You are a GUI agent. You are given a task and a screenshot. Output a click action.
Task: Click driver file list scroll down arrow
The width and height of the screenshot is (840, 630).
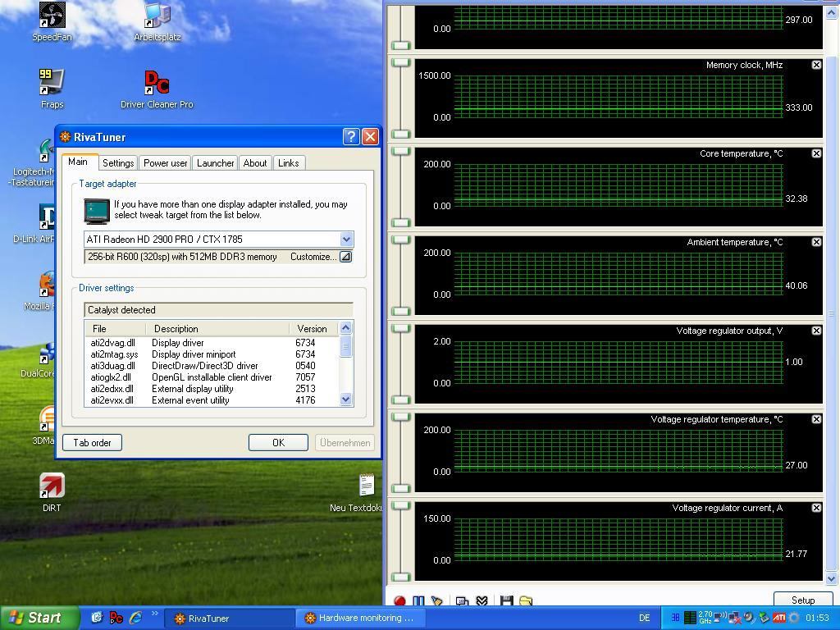click(345, 399)
